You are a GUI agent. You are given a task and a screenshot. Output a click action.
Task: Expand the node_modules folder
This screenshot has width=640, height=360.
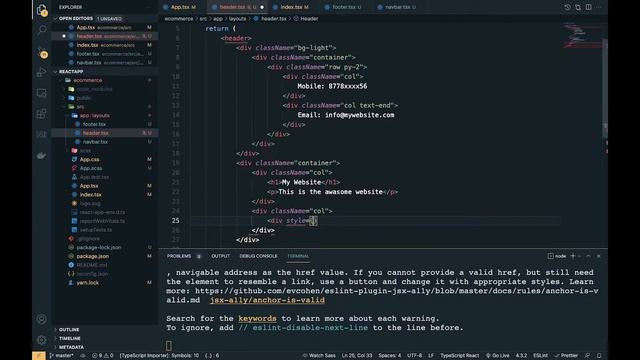click(94, 89)
